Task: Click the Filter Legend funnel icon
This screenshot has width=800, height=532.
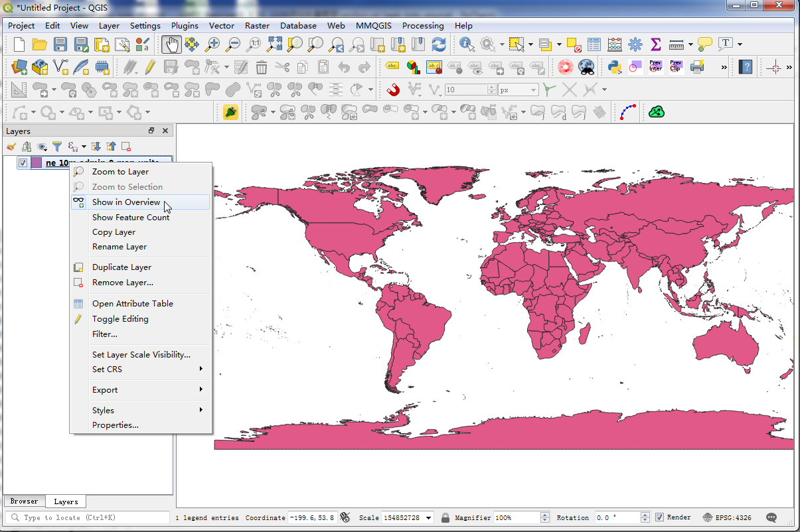Action: [58, 147]
